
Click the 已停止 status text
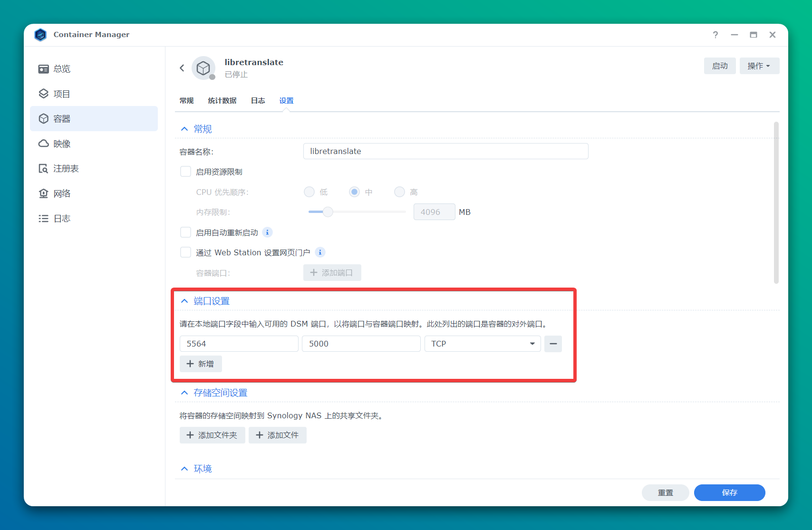click(x=236, y=75)
